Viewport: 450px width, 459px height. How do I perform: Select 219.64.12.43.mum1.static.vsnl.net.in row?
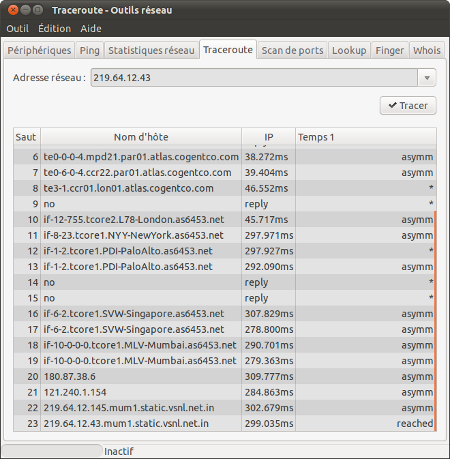[x=223, y=423]
